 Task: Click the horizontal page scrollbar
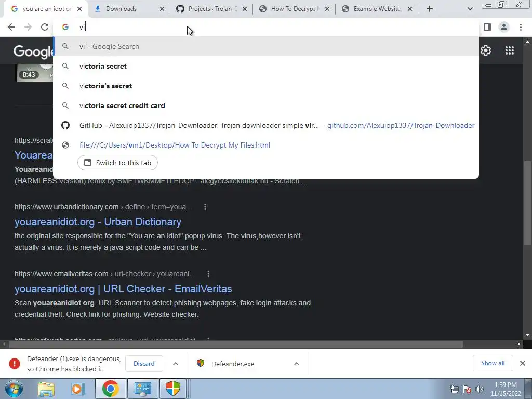click(236, 344)
